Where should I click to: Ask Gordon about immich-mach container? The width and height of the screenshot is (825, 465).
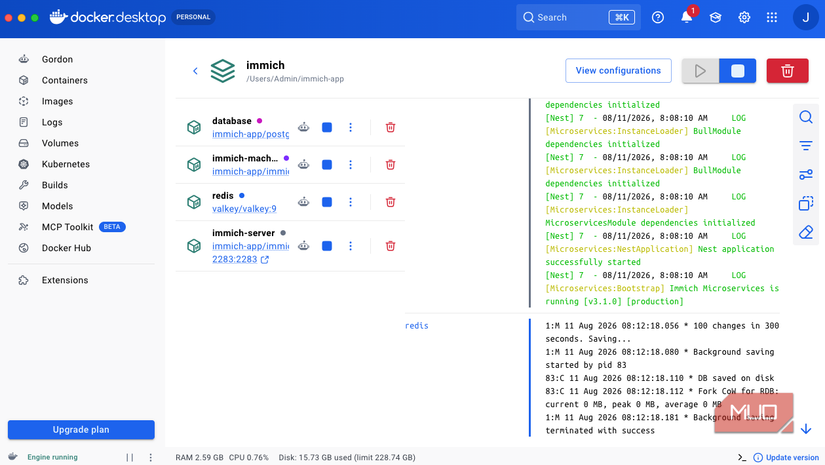pyautogui.click(x=304, y=165)
